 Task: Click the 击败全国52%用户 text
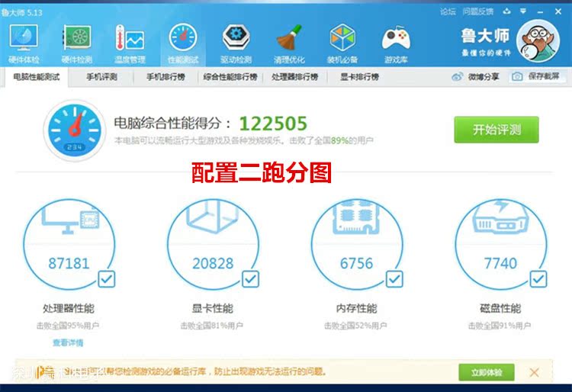tap(355, 326)
